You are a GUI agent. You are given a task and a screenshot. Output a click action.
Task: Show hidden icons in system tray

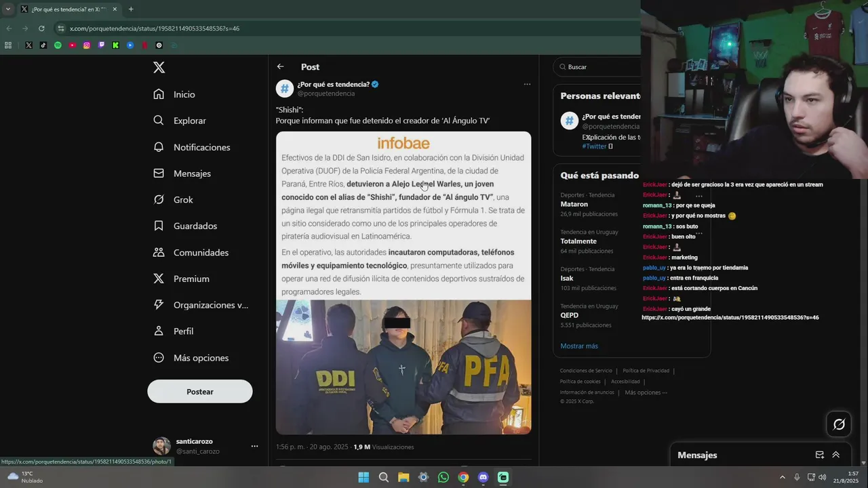click(x=782, y=477)
